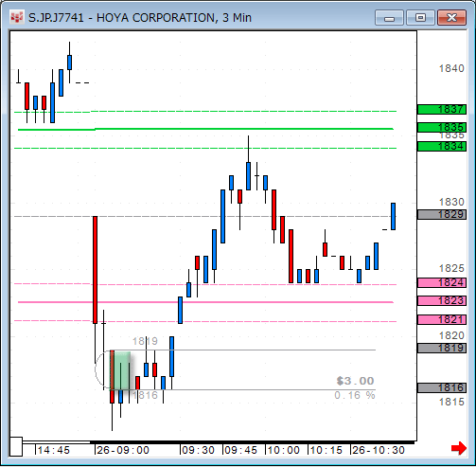Viewport: 476px width, 467px height.
Task: Click the gray 1816 price marker
Action: tap(442, 387)
